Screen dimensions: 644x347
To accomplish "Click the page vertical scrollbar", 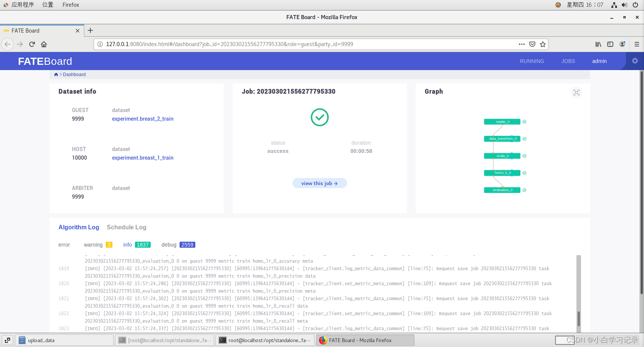I will [641, 182].
